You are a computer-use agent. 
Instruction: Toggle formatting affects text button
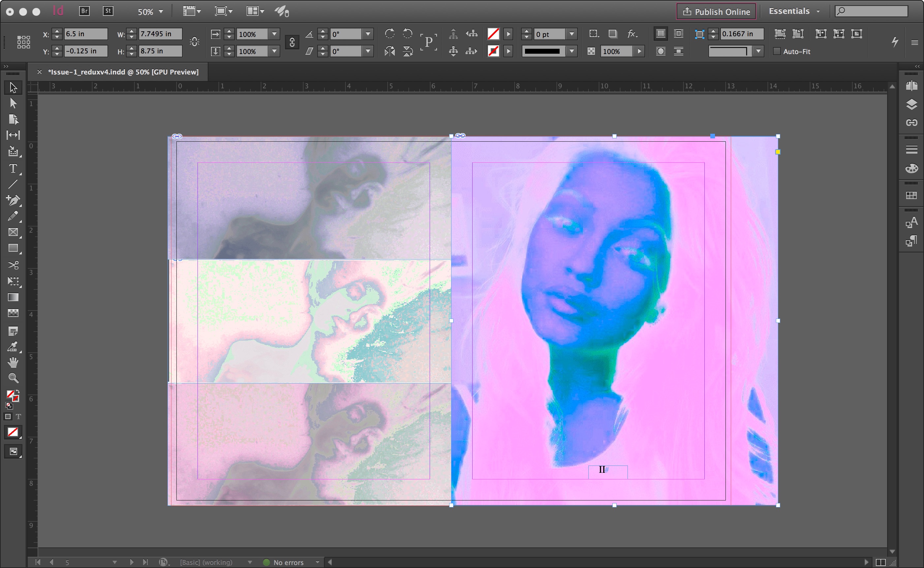(18, 416)
